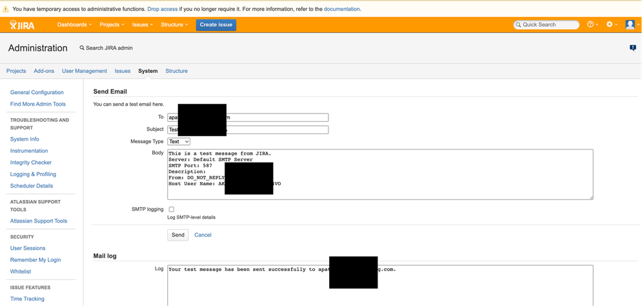Open the Message Type dropdown
Image resolution: width=644 pixels, height=307 pixels.
point(179,141)
